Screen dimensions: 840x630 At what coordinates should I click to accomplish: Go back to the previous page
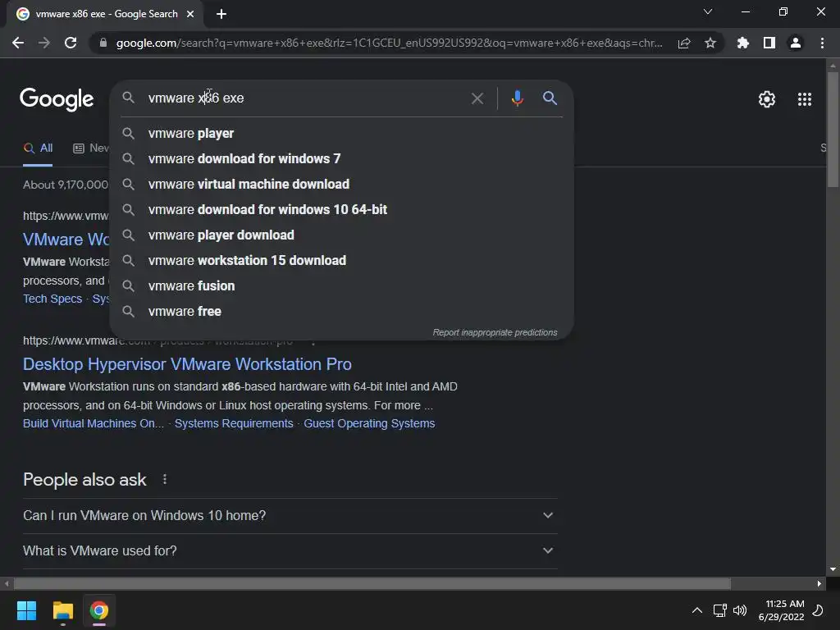click(18, 43)
